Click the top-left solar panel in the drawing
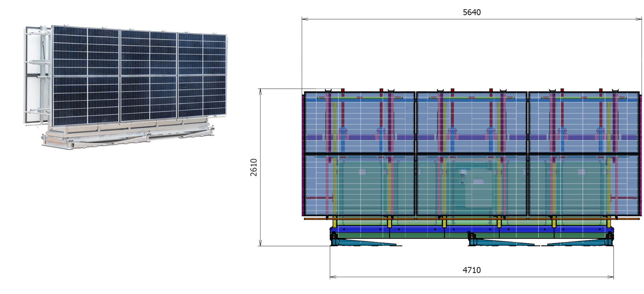The height and width of the screenshot is (294, 644). (x=359, y=122)
